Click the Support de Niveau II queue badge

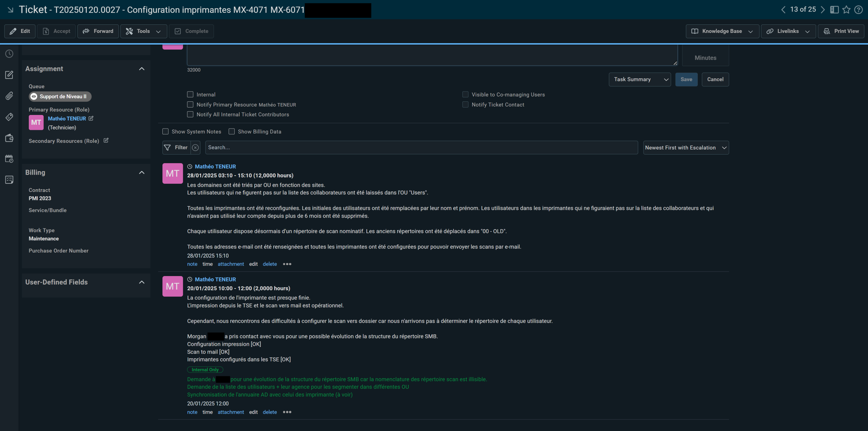click(60, 97)
